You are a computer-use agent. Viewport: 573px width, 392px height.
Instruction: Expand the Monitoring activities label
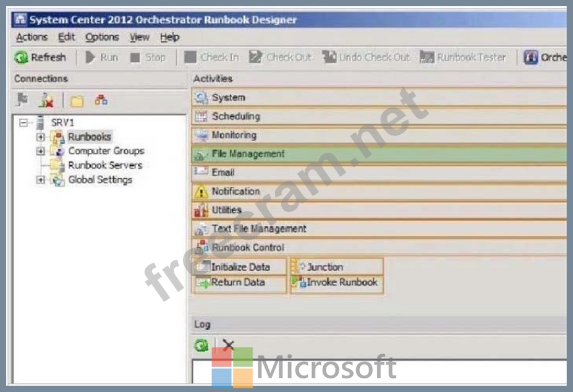tap(234, 135)
